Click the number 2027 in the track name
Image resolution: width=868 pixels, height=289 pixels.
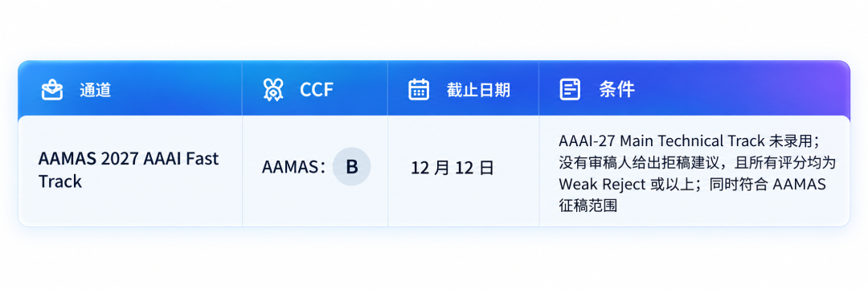coord(120,159)
